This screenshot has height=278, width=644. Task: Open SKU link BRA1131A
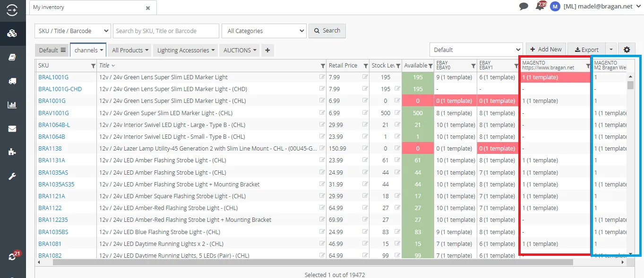pos(52,160)
